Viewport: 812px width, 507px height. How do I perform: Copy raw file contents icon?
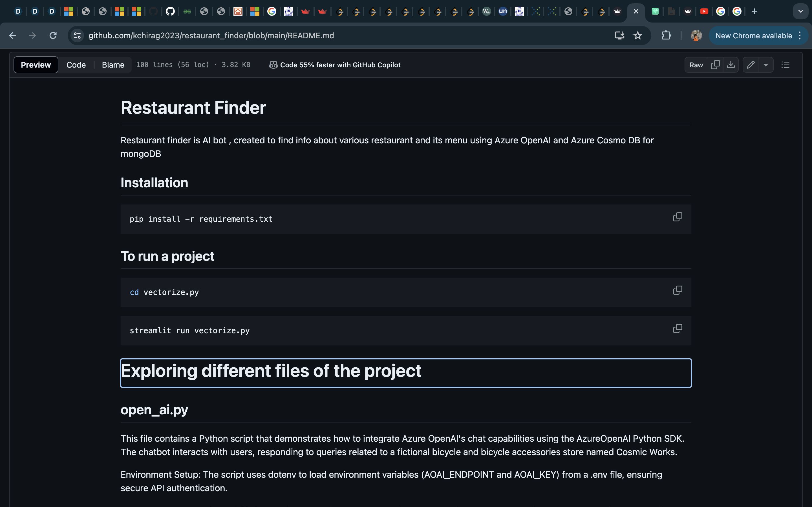715,65
